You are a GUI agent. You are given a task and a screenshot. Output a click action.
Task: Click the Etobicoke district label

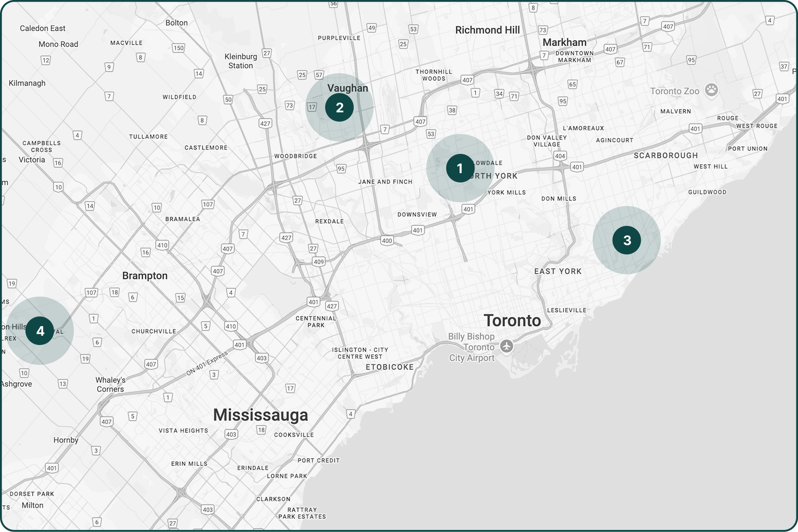390,367
